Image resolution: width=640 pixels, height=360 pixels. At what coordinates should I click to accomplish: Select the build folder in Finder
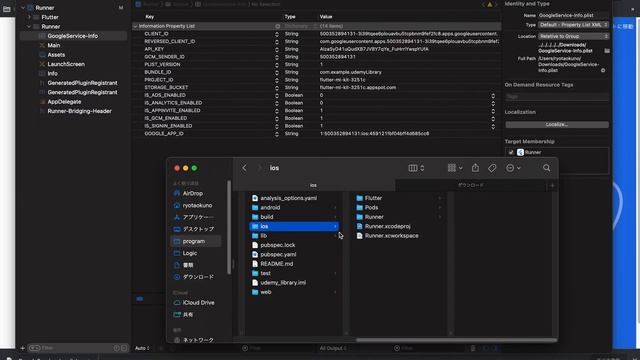267,217
